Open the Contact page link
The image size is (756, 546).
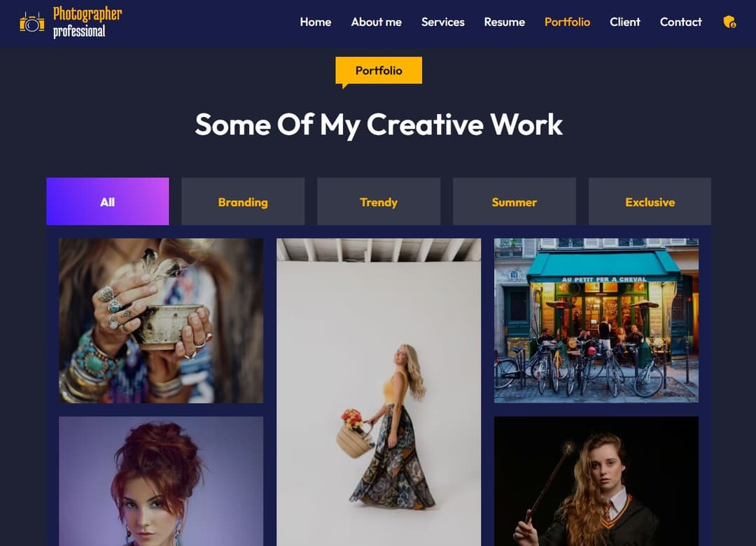[681, 22]
